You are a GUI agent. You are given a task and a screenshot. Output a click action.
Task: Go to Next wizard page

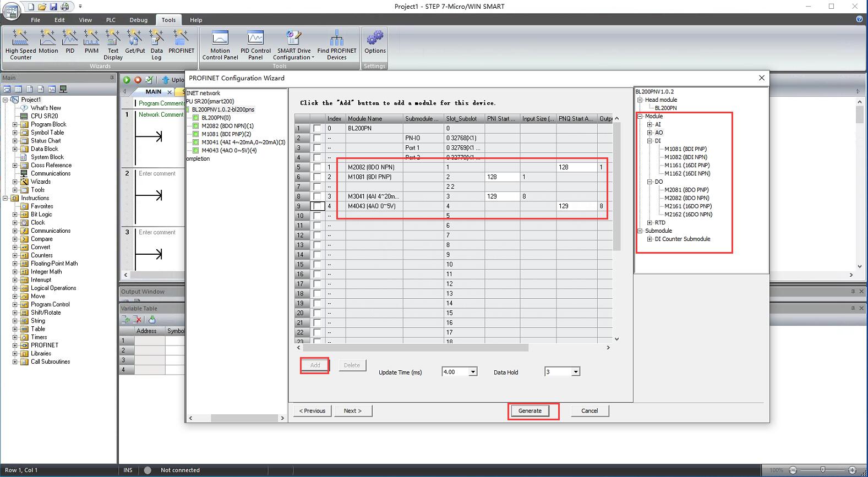pos(353,411)
